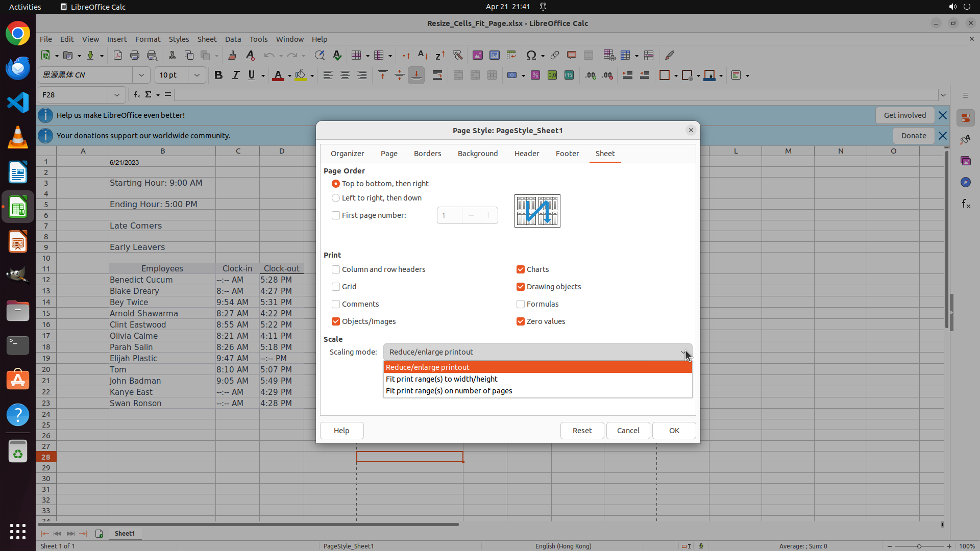Click the Italic formatting icon
Screen dimensions: 980x551
(x=235, y=76)
